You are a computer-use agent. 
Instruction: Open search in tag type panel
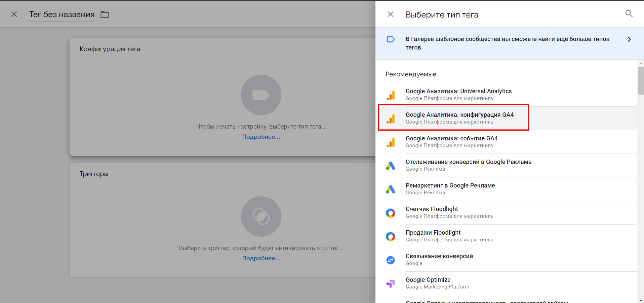(629, 14)
